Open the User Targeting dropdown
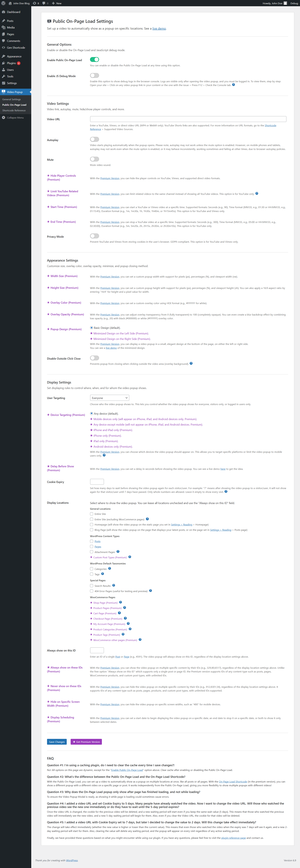The image size is (300, 868). click(109, 398)
